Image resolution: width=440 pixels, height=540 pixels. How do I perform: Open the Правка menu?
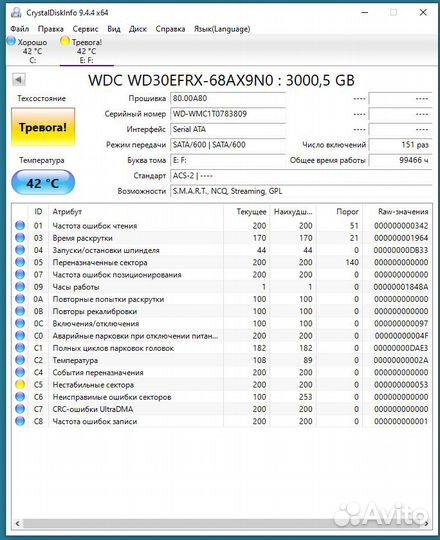pos(51,29)
